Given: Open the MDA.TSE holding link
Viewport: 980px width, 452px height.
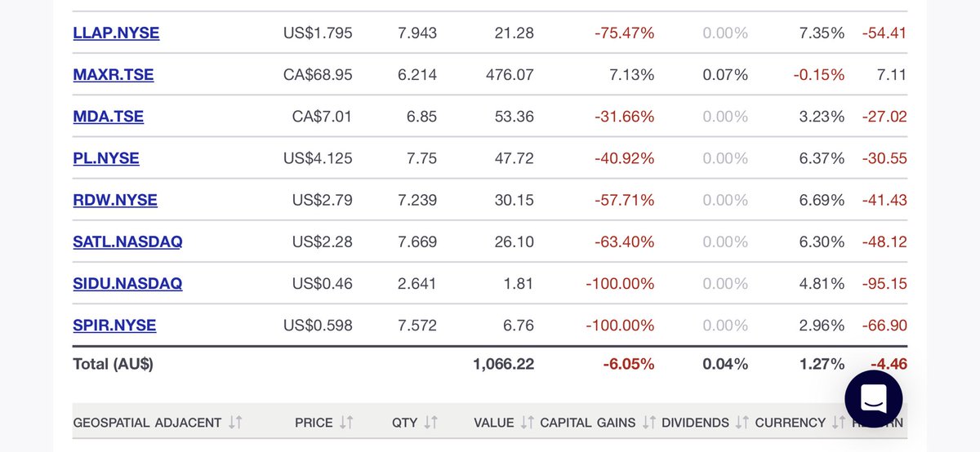Looking at the screenshot, I should [x=108, y=117].
